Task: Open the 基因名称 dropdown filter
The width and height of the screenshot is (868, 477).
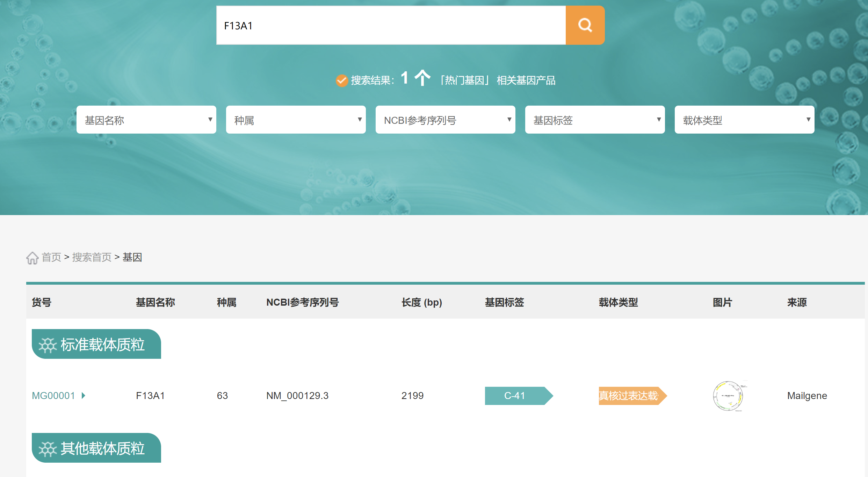Action: click(146, 120)
